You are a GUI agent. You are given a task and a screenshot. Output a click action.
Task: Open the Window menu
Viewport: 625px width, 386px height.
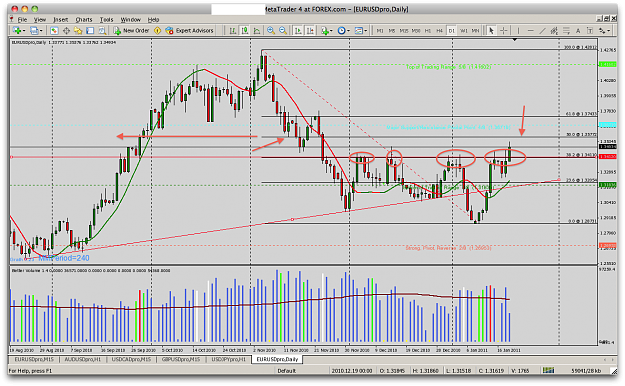pyautogui.click(x=131, y=19)
